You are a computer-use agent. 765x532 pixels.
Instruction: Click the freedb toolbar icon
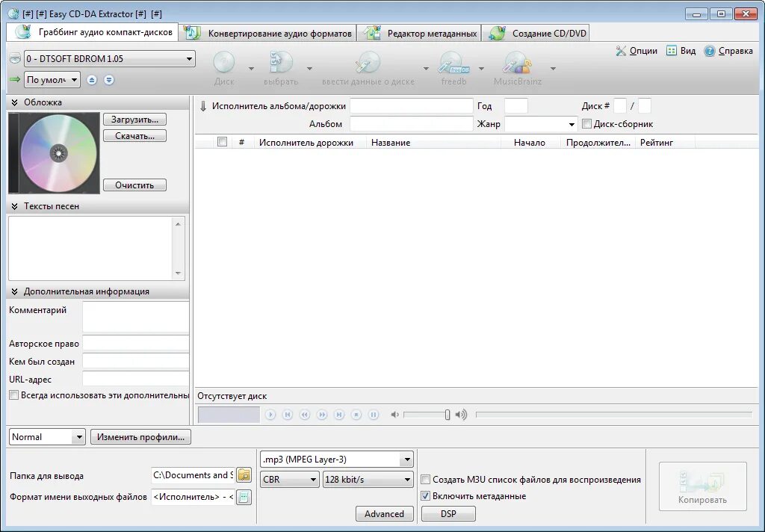[453, 64]
